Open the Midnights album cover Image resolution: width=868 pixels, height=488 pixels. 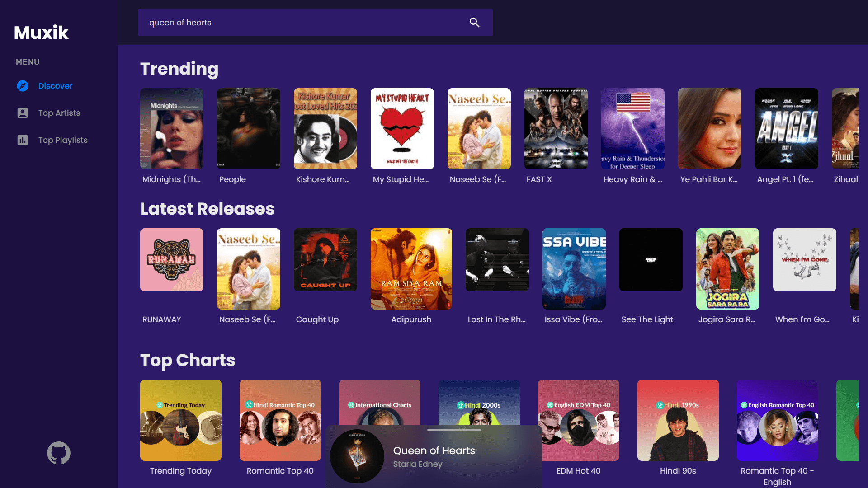[172, 129]
